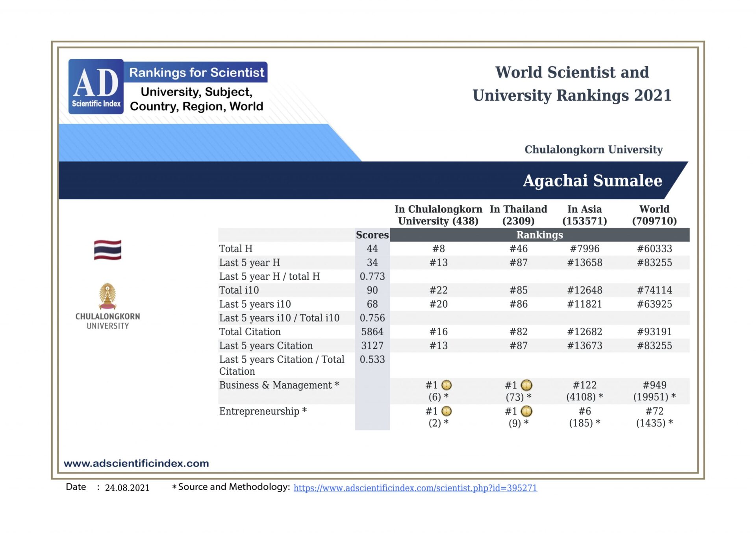Click the #85 Thailand ranking value
The height and width of the screenshot is (535, 756).
(x=518, y=290)
